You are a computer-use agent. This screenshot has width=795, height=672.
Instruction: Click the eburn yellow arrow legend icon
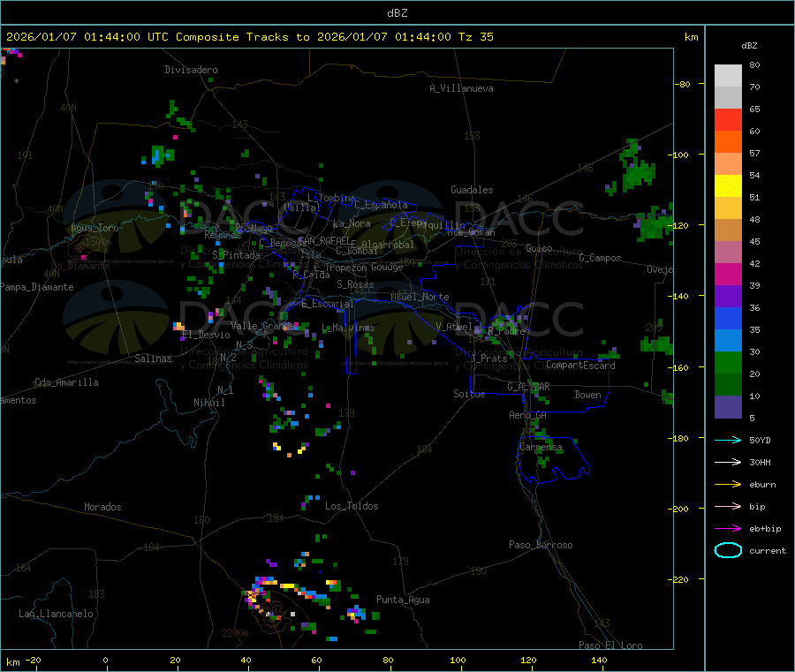[728, 485]
